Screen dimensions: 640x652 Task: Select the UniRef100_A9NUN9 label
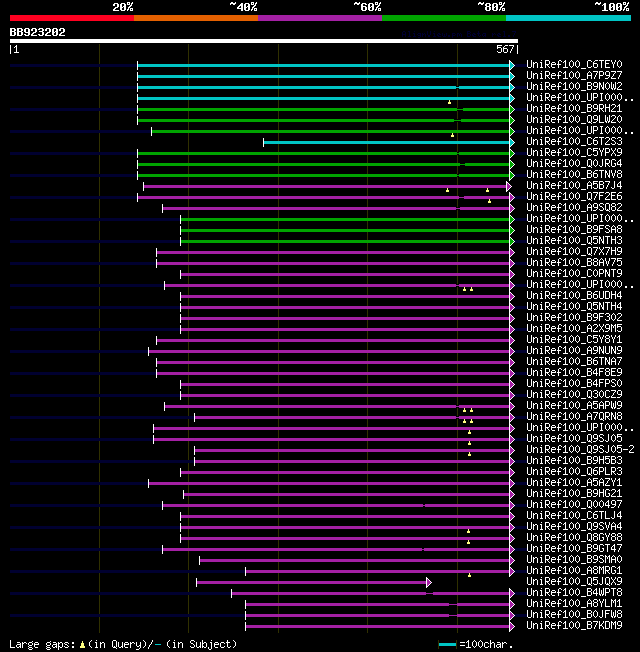pos(574,351)
